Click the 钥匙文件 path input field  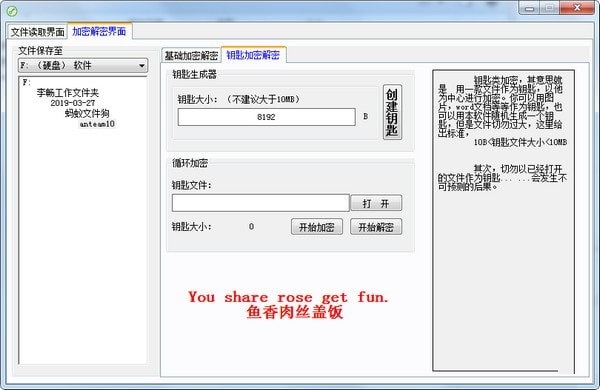coord(261,203)
